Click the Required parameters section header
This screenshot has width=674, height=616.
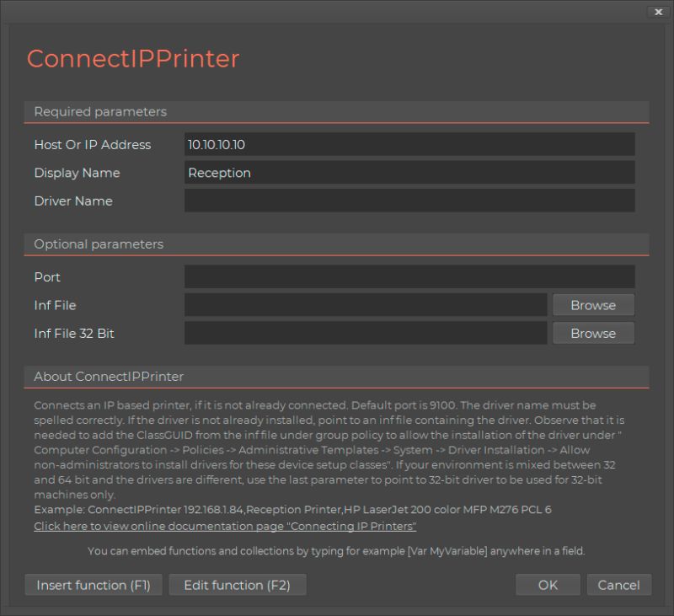coord(99,112)
